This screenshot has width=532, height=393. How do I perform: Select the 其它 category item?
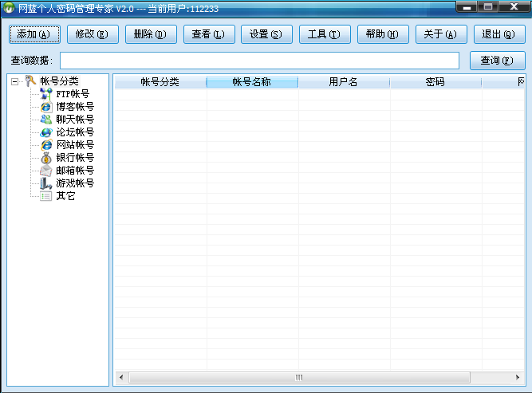coord(65,196)
